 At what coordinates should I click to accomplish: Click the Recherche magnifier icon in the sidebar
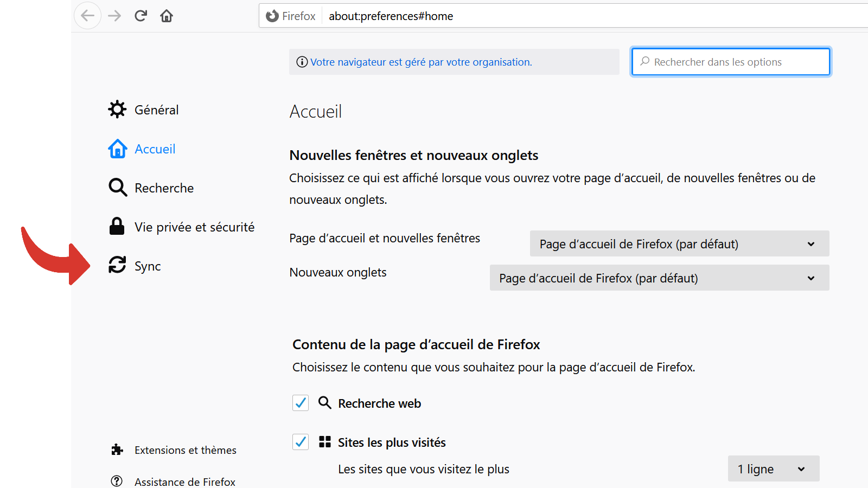(117, 188)
